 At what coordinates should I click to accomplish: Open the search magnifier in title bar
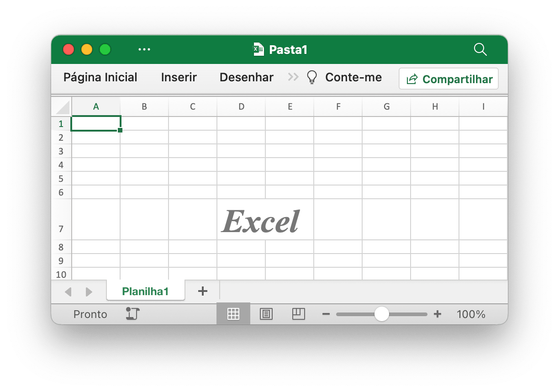[x=480, y=49]
